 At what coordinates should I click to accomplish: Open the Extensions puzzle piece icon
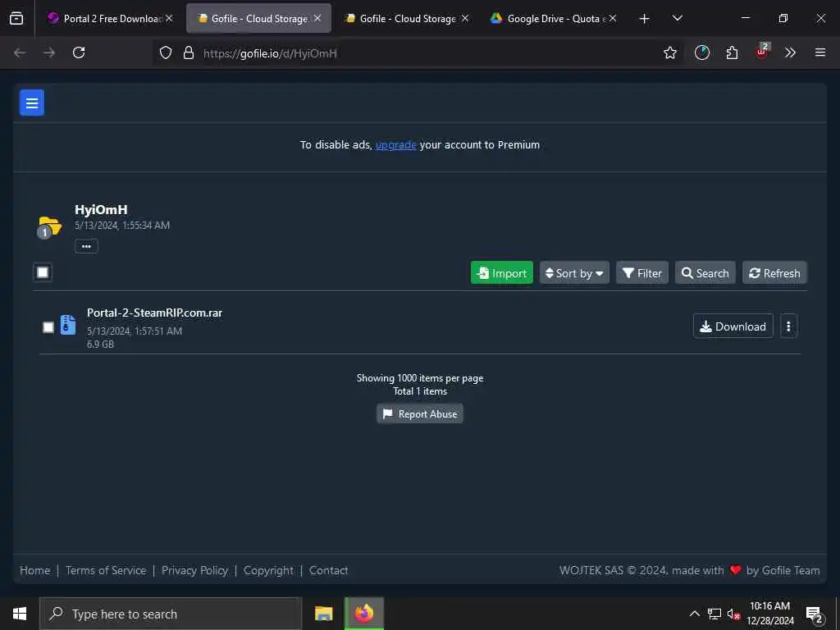732,52
